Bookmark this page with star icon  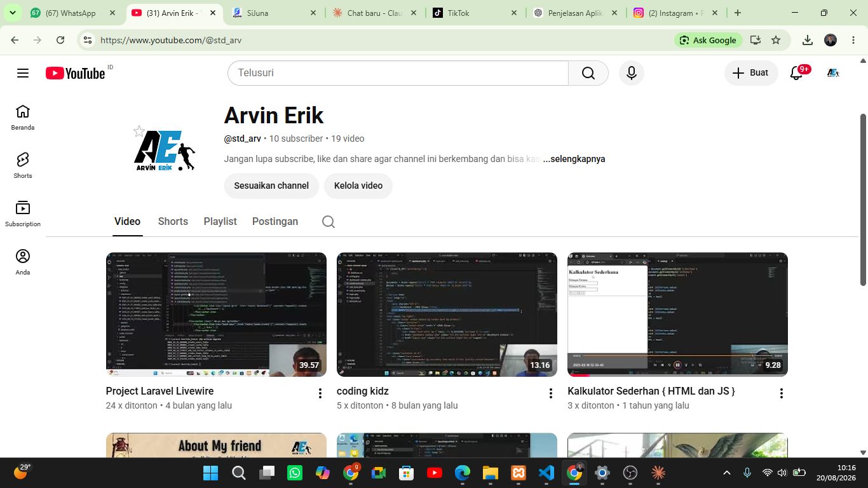click(x=776, y=40)
